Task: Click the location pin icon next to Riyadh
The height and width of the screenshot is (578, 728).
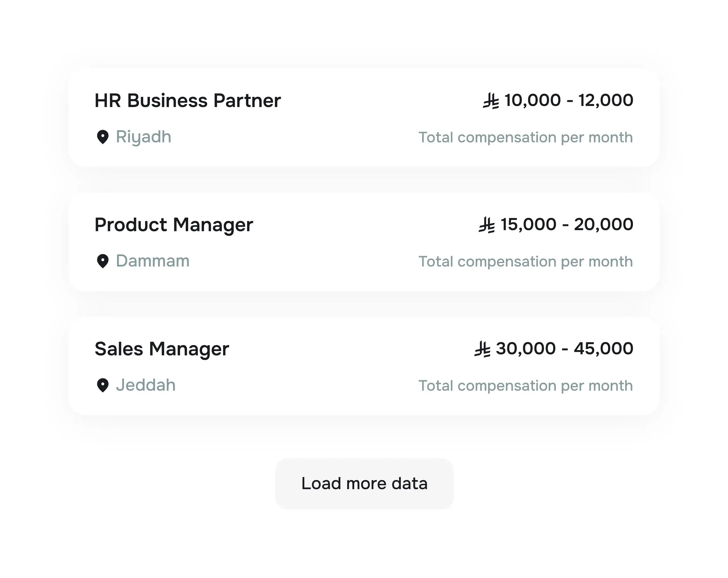Action: point(103,137)
